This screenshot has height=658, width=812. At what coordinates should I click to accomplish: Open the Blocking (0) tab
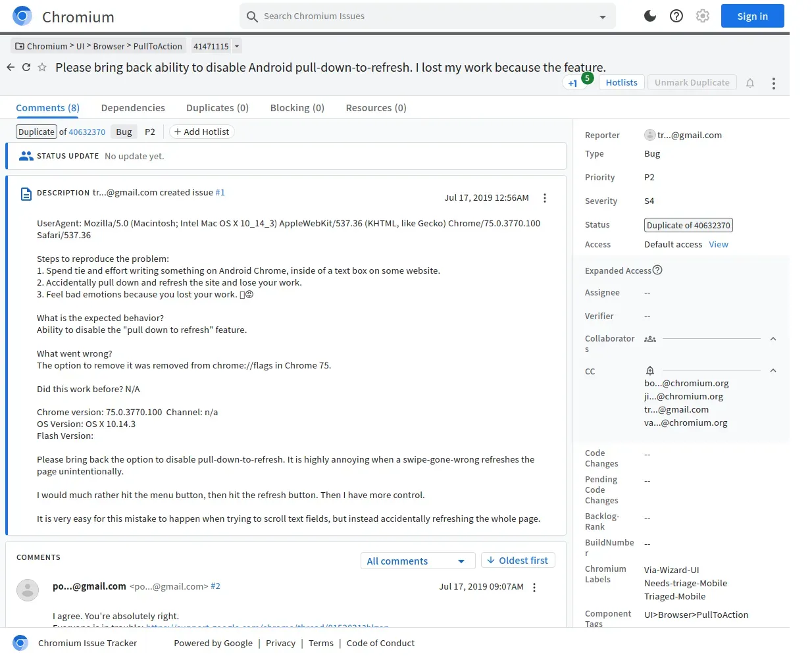[297, 108]
